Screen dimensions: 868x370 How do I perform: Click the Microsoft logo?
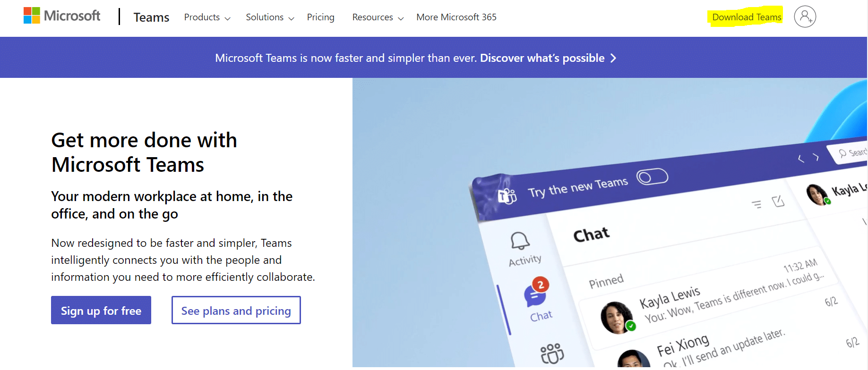point(62,16)
